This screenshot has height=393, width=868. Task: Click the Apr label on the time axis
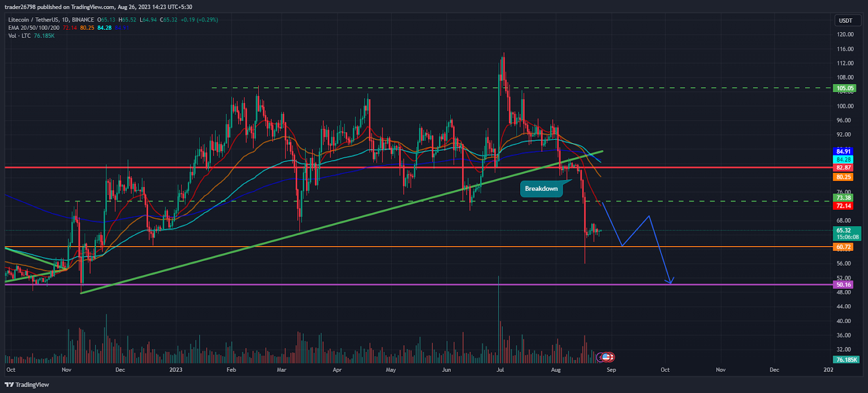(x=337, y=370)
